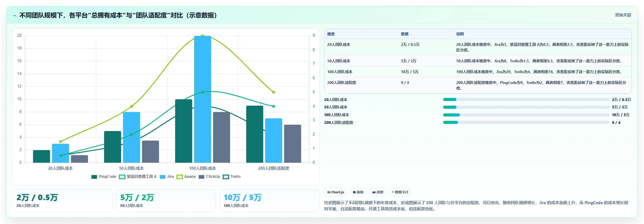Click the x-axis label 100人团队成本
Viewport: 644px width, 224px height.
(202, 168)
